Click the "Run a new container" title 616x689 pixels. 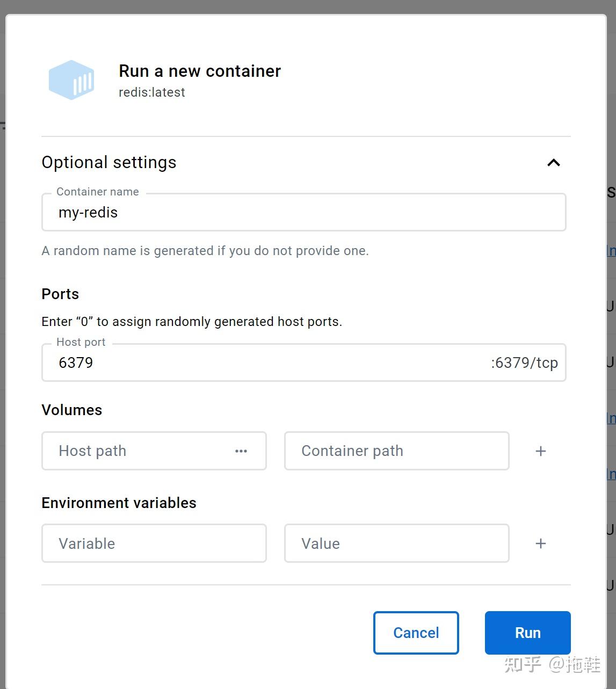click(200, 71)
